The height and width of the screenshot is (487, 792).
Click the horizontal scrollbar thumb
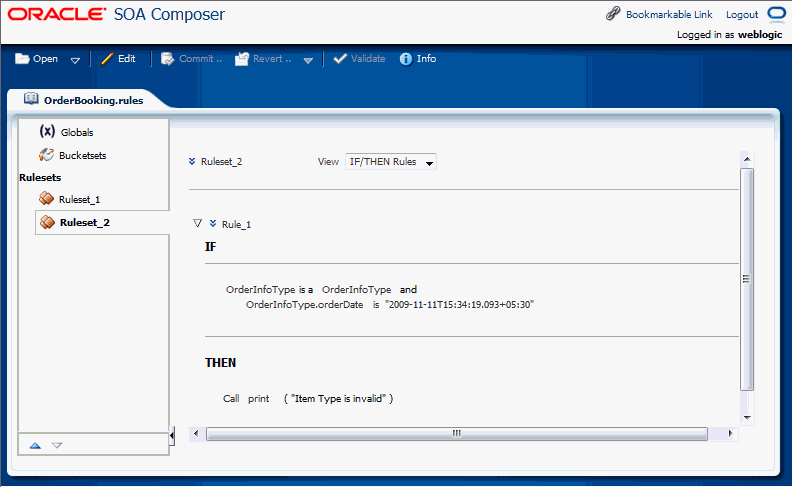457,433
